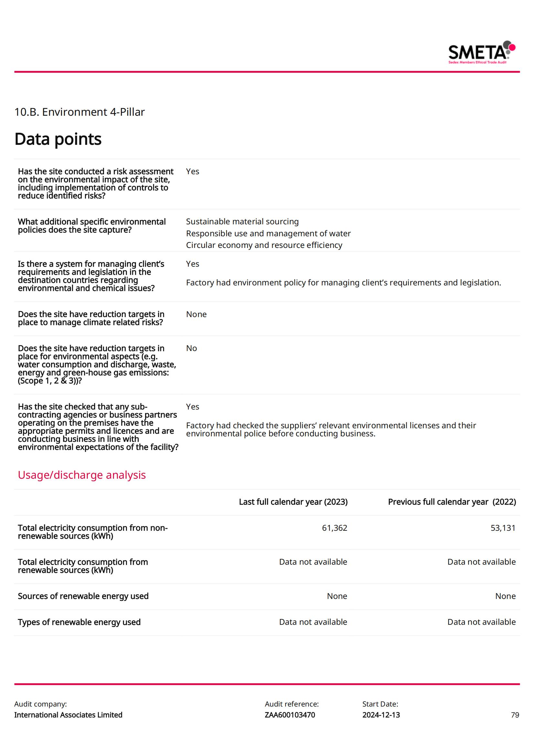Select the "Sustainable material sourcing" policy line
The image size is (534, 756).
tap(242, 222)
